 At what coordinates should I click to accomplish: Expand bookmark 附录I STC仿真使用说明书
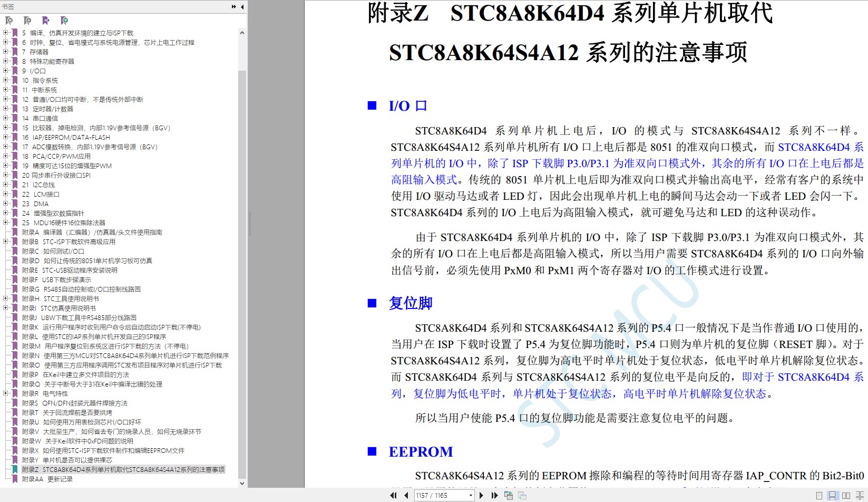tap(6, 308)
